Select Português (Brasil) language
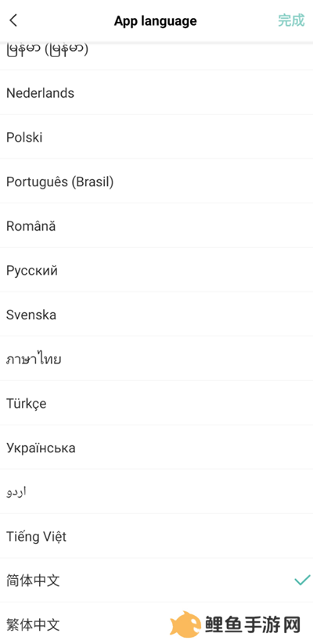Image resolution: width=313 pixels, height=644 pixels. tap(156, 181)
